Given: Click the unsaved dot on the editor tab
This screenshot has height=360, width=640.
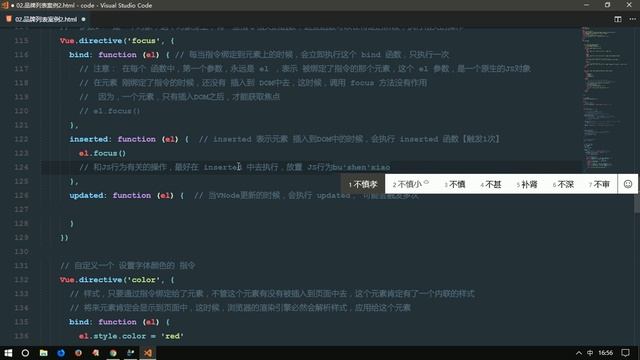Looking at the screenshot, I should tap(83, 19).
